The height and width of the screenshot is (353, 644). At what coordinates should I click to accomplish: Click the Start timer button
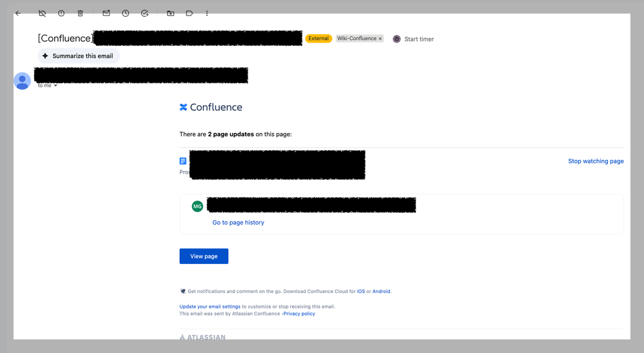click(x=413, y=39)
